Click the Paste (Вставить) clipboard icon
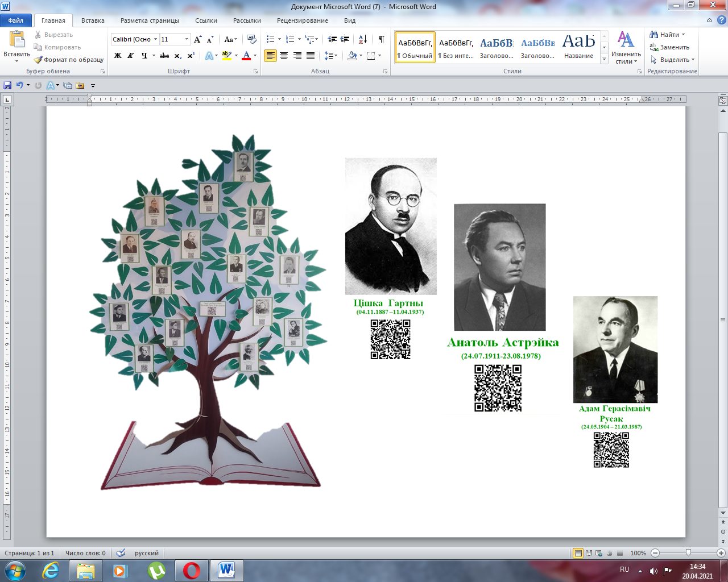Image resolution: width=728 pixels, height=582 pixels. [x=16, y=40]
